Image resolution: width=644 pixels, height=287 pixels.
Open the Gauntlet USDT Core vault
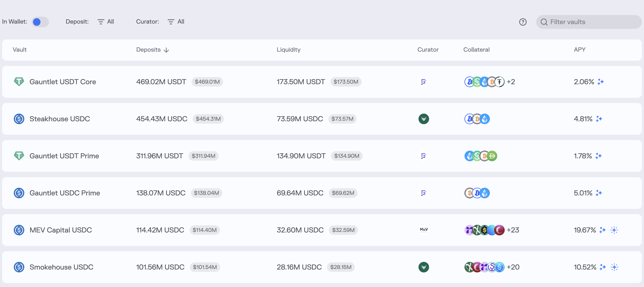point(63,82)
